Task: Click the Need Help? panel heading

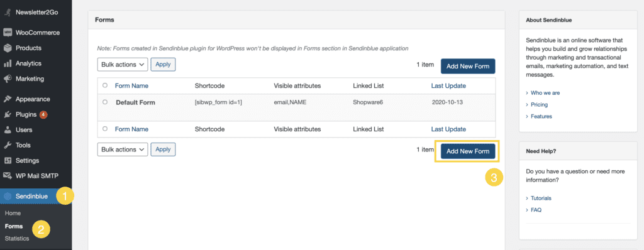Action: point(541,151)
